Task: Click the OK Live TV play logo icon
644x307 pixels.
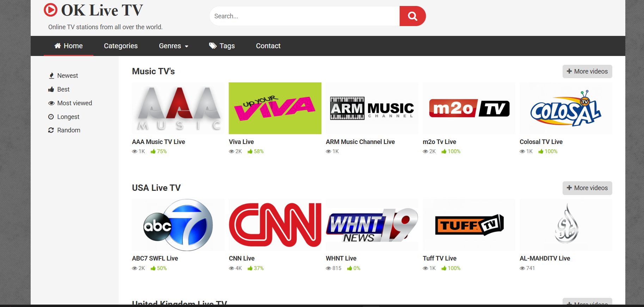Action: click(x=50, y=10)
